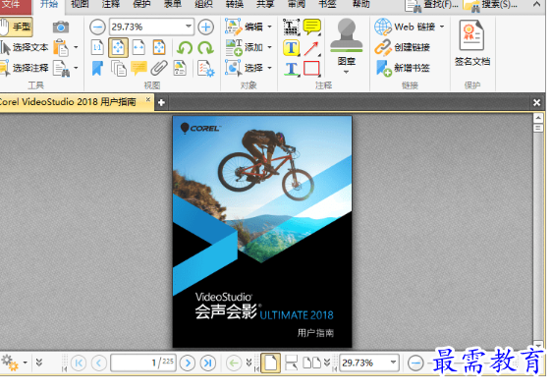Image resolution: width=552 pixels, height=392 pixels.
Task: Select the Highlight Text yellow T tool
Action: click(x=292, y=48)
